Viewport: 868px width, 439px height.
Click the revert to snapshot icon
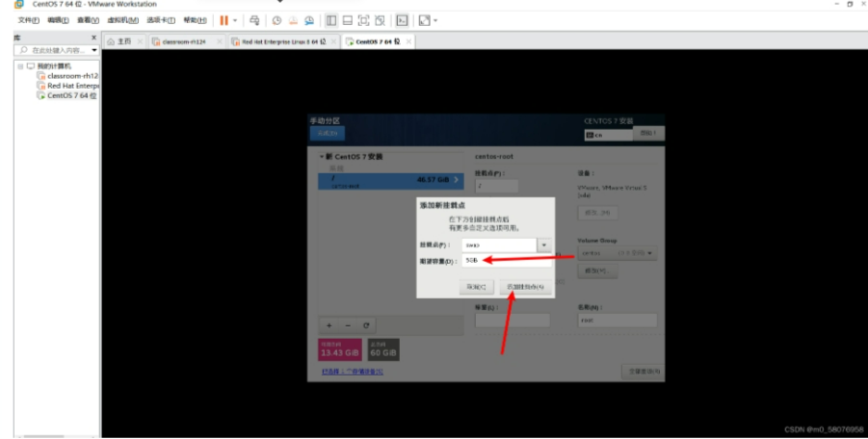293,20
